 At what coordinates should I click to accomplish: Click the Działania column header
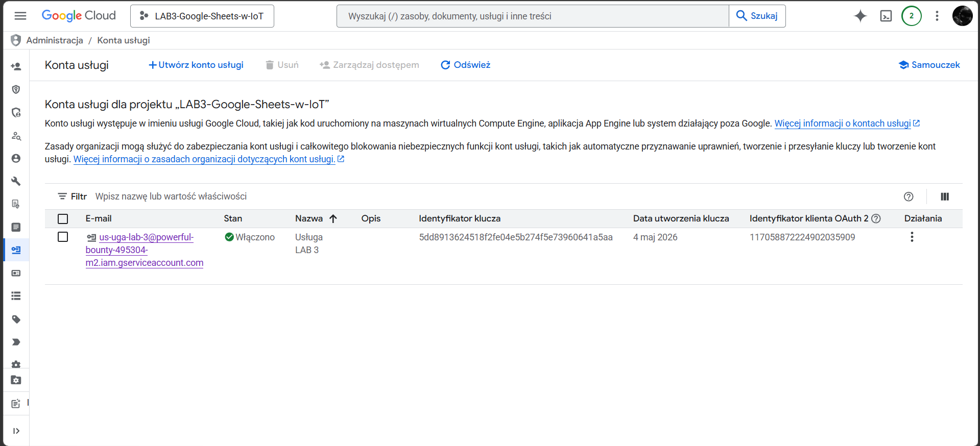(923, 218)
